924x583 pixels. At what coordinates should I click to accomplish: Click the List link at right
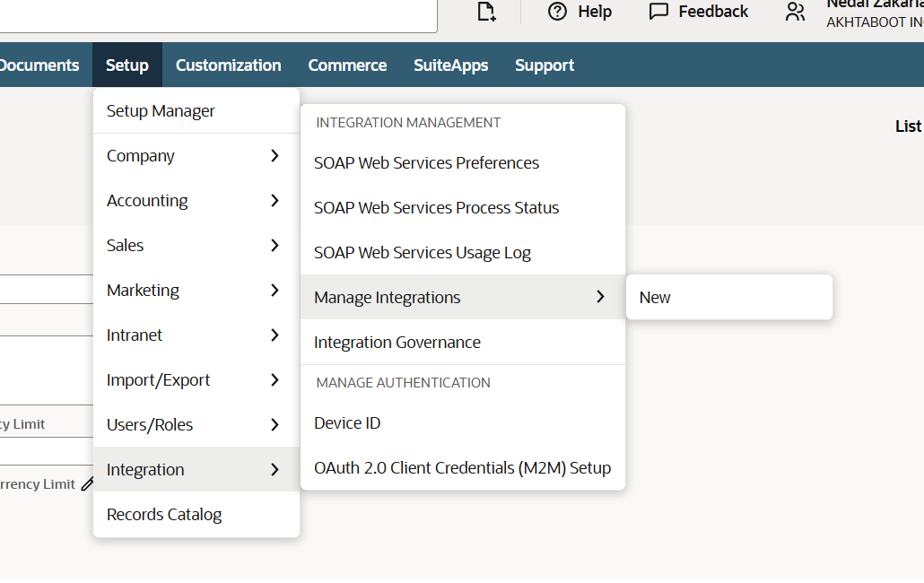[908, 126]
